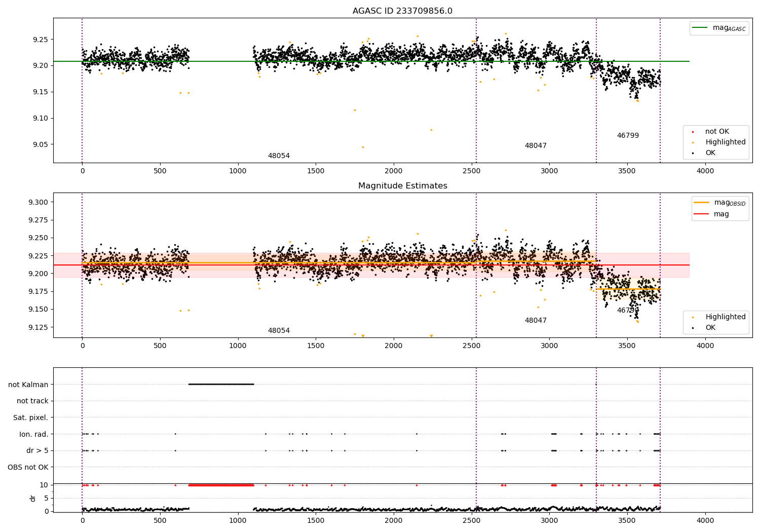Click the title 'AGASC ID 233709856.0'

click(x=402, y=11)
